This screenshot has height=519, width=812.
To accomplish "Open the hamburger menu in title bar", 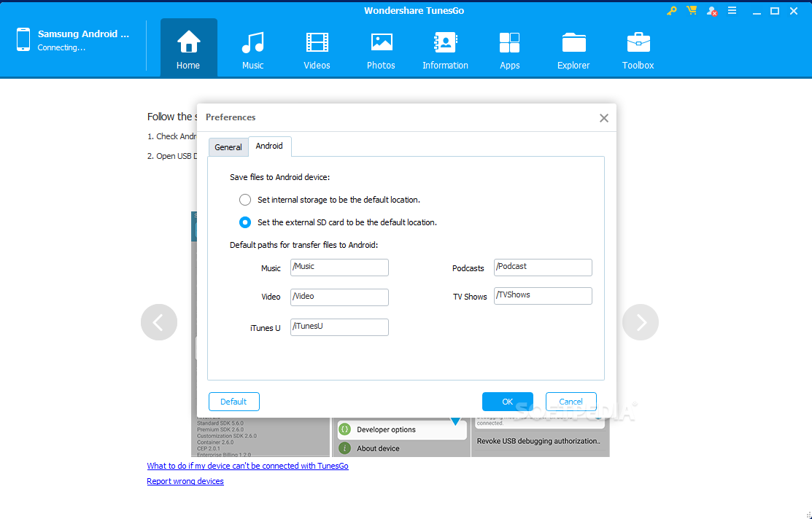I will [732, 10].
